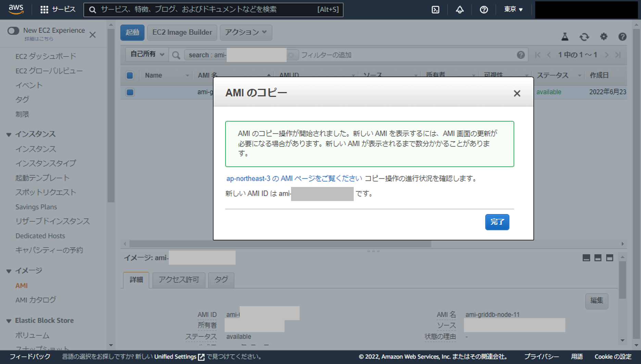Click the フィードバック footer link
Screen dimensions: 641x364
point(30,357)
